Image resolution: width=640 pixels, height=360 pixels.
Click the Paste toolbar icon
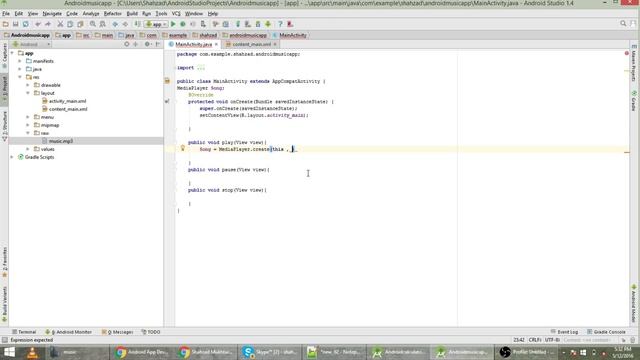tap(80, 24)
